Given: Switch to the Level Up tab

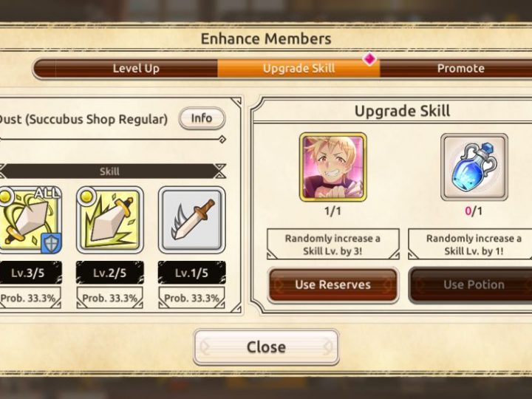Looking at the screenshot, I should click(136, 68).
